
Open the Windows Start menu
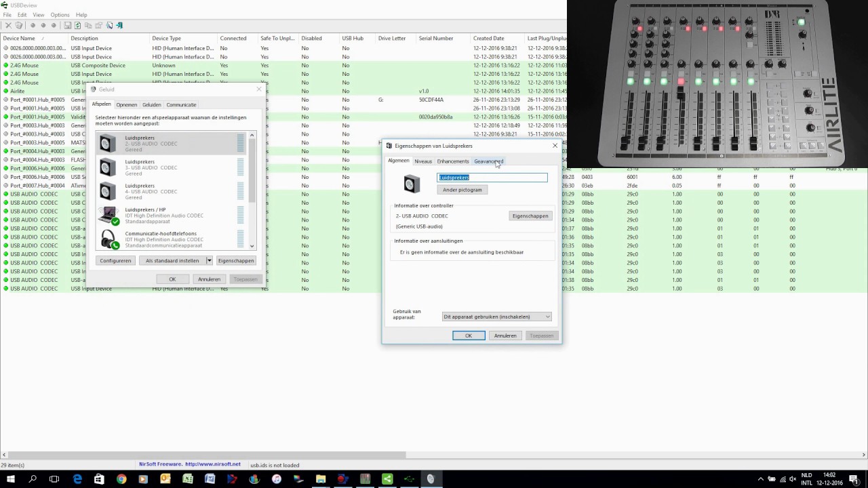click(x=10, y=479)
